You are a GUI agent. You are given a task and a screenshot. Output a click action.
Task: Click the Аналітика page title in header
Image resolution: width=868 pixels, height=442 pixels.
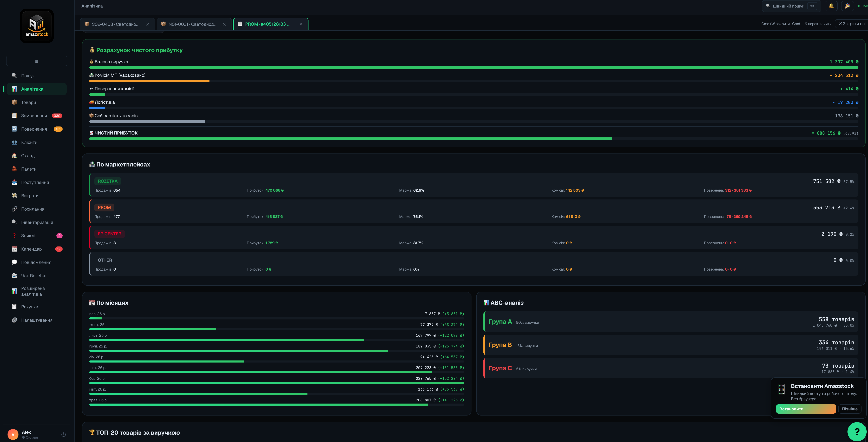click(x=92, y=6)
